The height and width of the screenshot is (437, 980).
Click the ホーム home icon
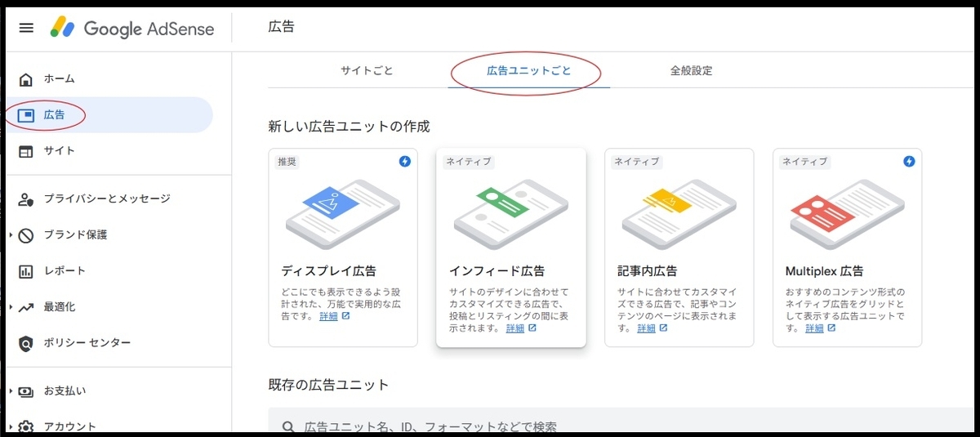[26, 79]
